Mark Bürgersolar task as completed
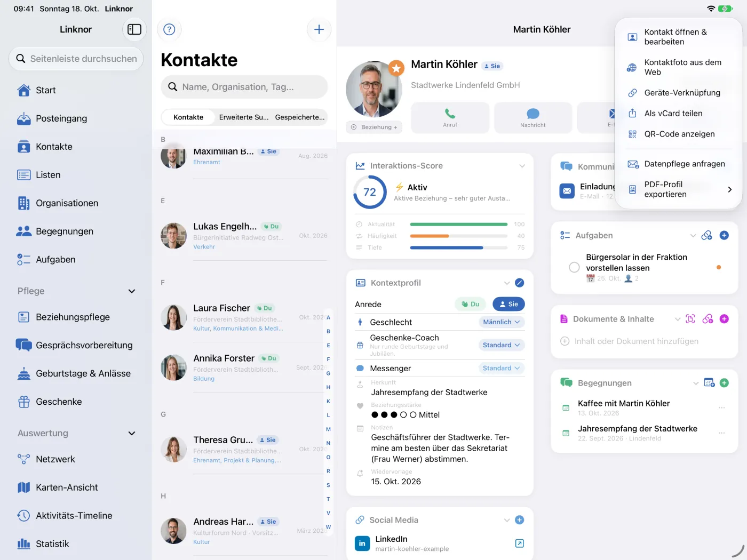This screenshot has height=560, width=747. (574, 267)
